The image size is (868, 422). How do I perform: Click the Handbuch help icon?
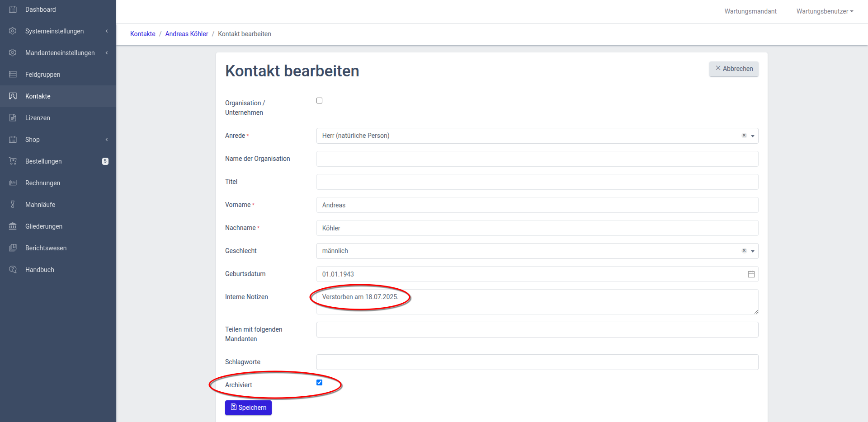tap(13, 270)
